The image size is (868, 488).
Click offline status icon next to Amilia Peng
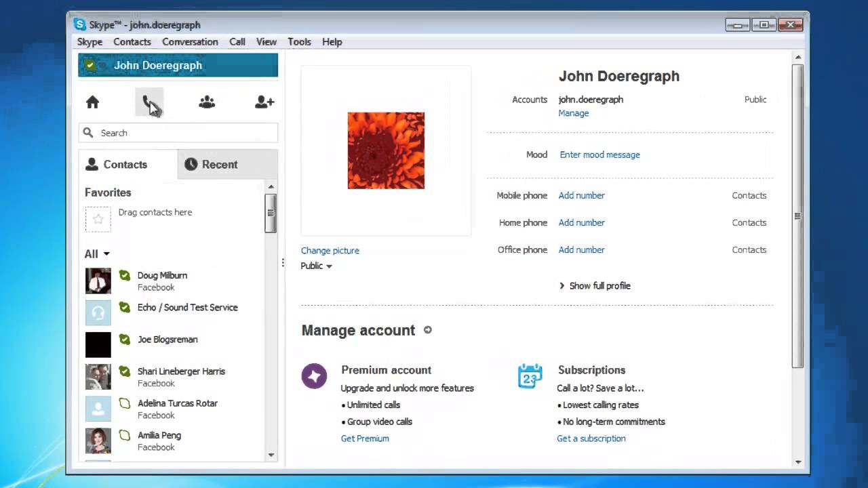(x=125, y=435)
